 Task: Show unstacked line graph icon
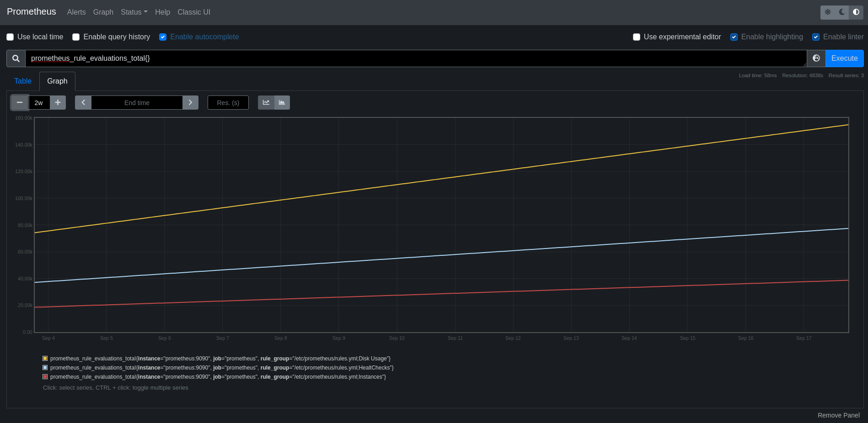tap(266, 103)
